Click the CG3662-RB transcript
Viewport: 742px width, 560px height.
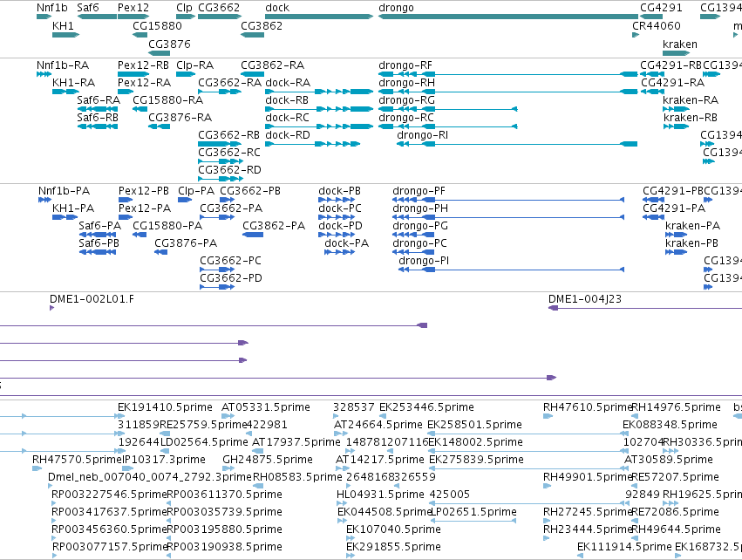coord(220,144)
